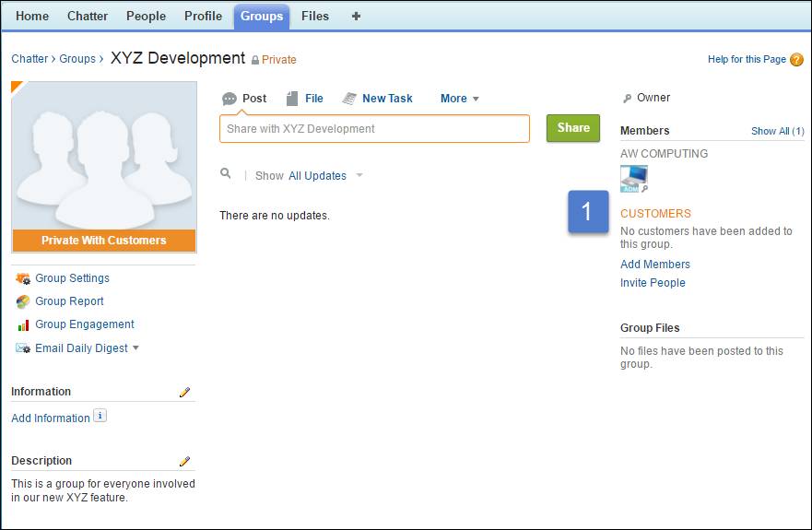Select the Groups tab
The width and height of the screenshot is (812, 530).
262,17
